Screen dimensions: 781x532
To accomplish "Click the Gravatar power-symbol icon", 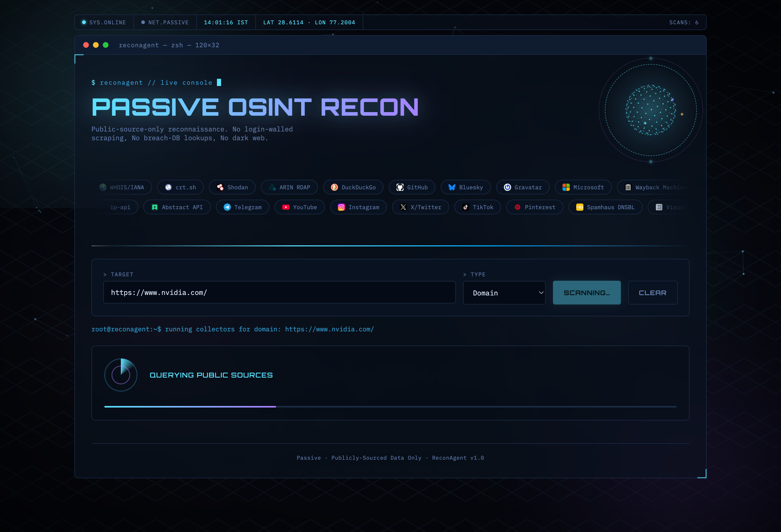I will click(x=507, y=187).
